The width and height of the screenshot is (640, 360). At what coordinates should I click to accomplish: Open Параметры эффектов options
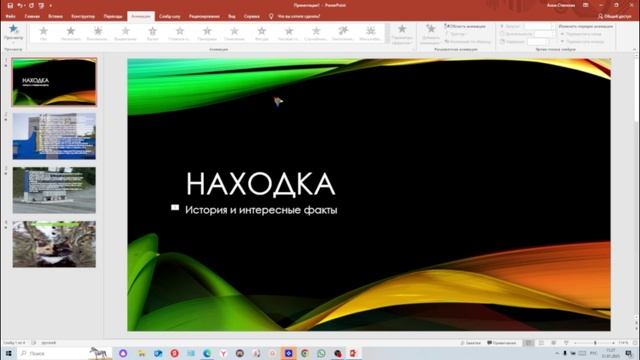point(402,34)
